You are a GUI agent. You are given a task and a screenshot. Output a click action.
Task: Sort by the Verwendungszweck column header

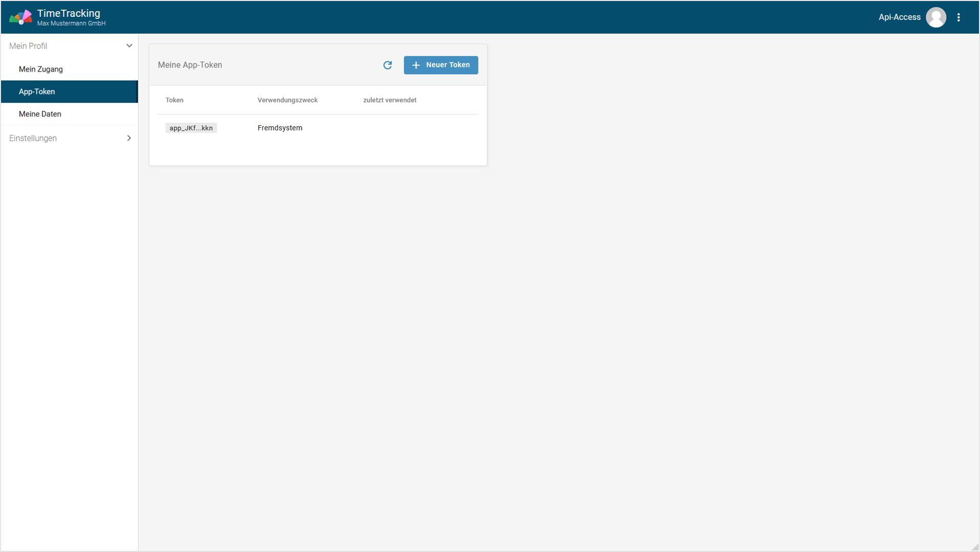pyautogui.click(x=287, y=100)
